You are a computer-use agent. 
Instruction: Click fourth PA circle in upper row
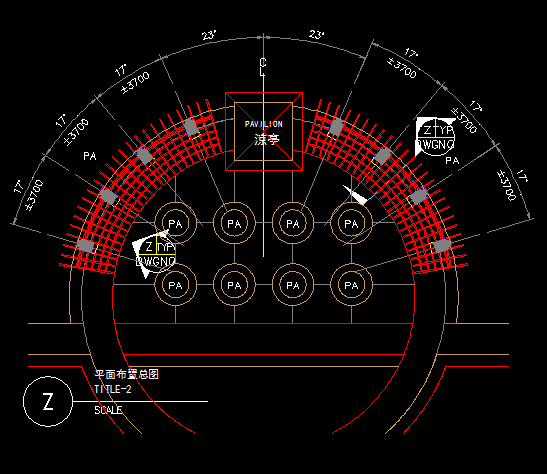click(x=351, y=223)
